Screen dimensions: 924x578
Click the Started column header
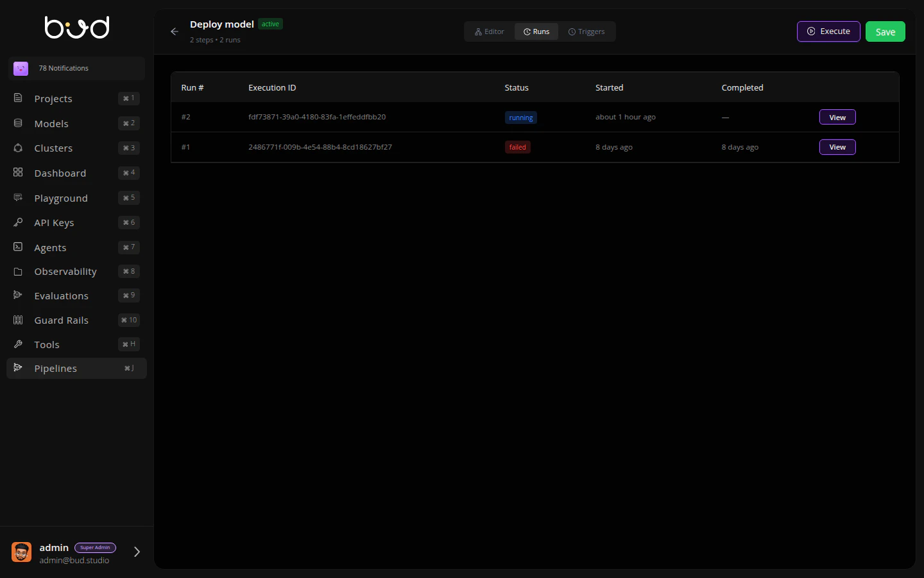[610, 87]
